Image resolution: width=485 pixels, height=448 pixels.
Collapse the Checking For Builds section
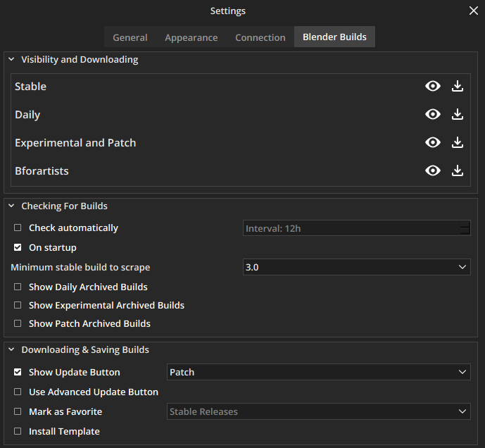click(12, 206)
